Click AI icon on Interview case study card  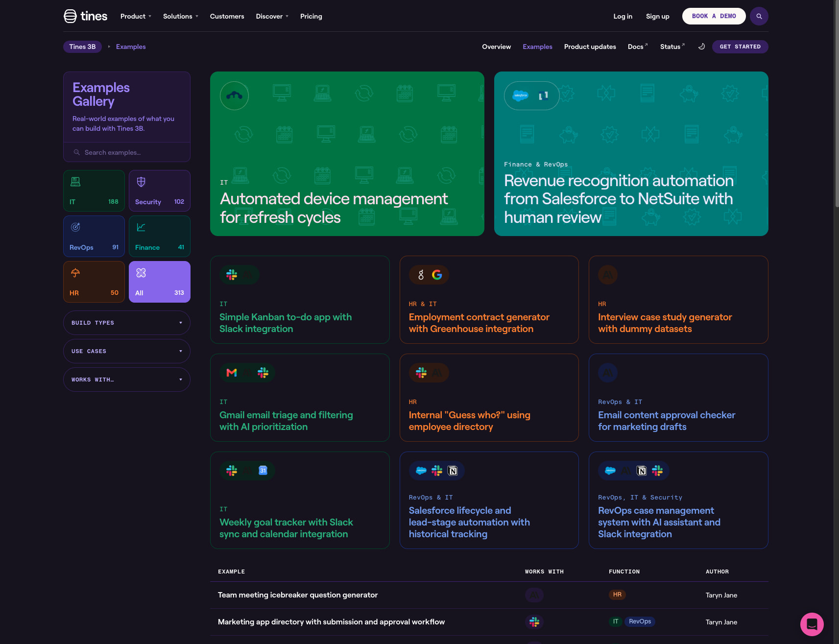pyautogui.click(x=608, y=275)
